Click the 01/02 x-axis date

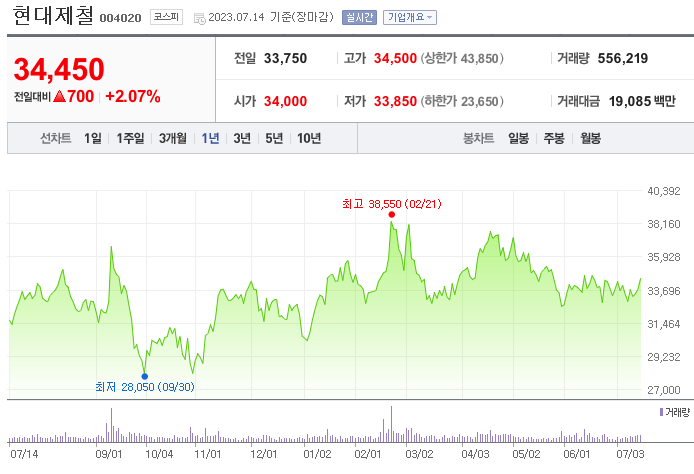tap(317, 454)
